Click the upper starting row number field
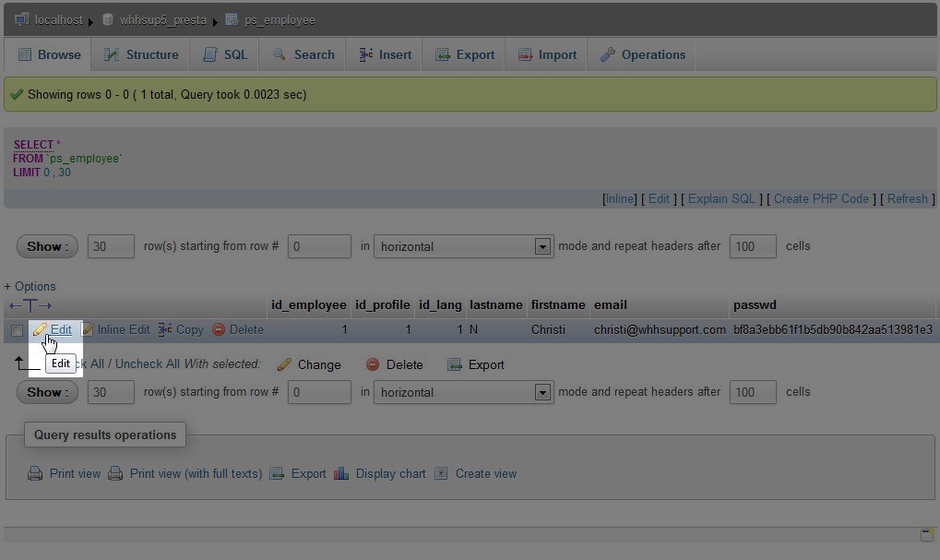 [x=319, y=246]
